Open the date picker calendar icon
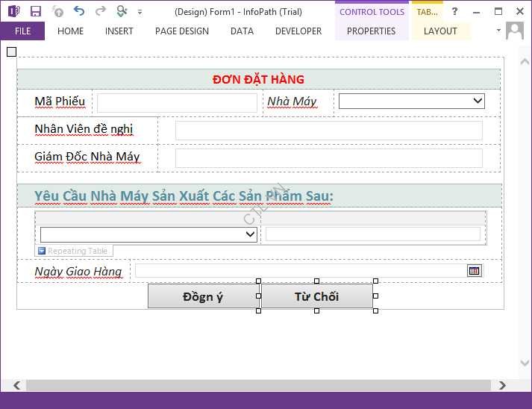 click(474, 271)
